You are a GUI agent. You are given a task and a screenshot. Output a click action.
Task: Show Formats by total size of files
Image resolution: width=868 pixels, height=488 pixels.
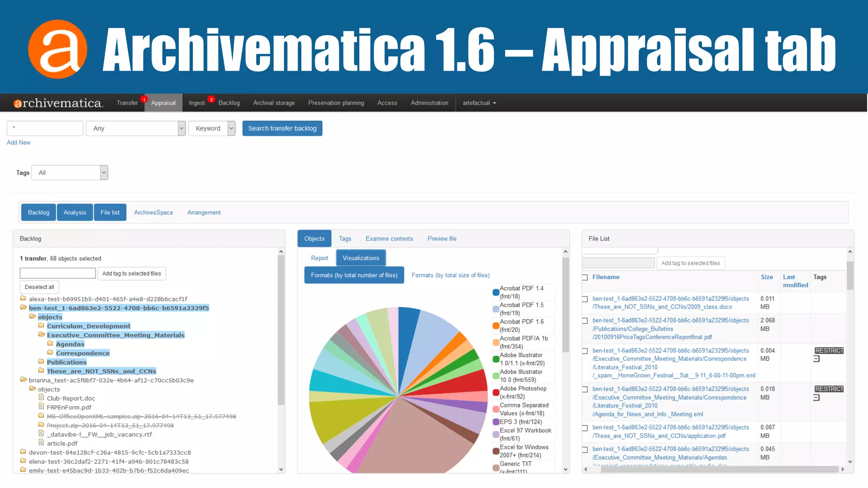pyautogui.click(x=451, y=275)
